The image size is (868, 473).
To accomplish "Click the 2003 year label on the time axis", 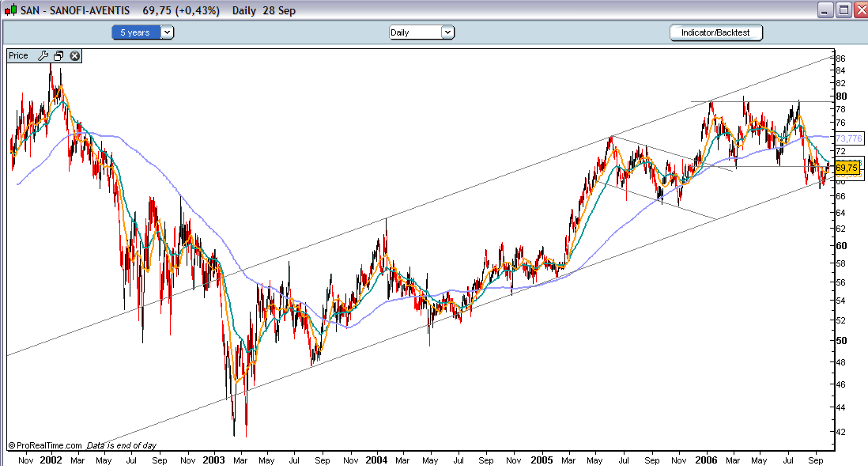I will click(x=213, y=460).
